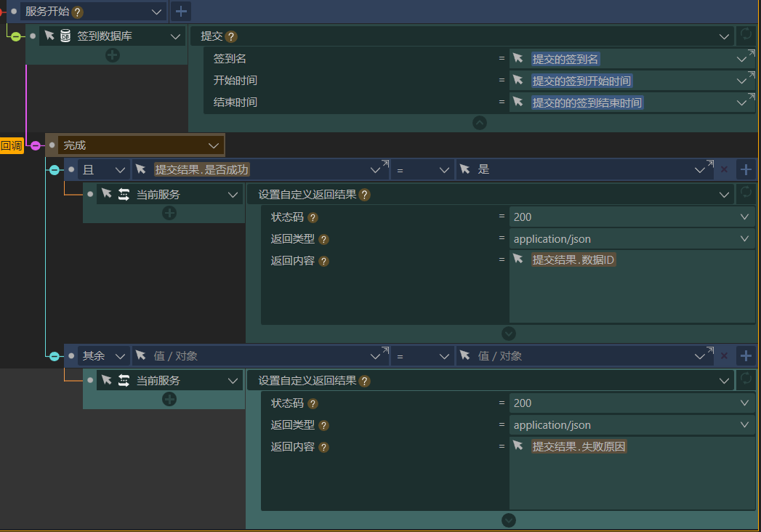Toggle the dot before 其余
This screenshot has width=761, height=532.
tap(71, 356)
